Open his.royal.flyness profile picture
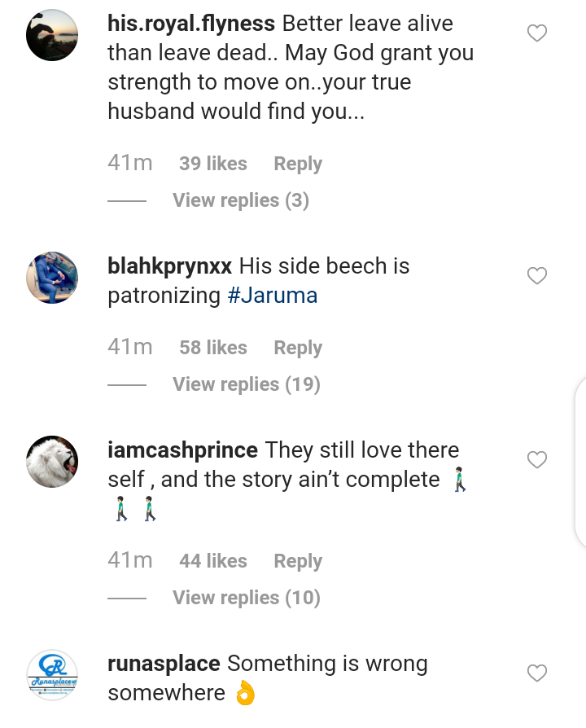This screenshot has width=586, height=728. 52,35
